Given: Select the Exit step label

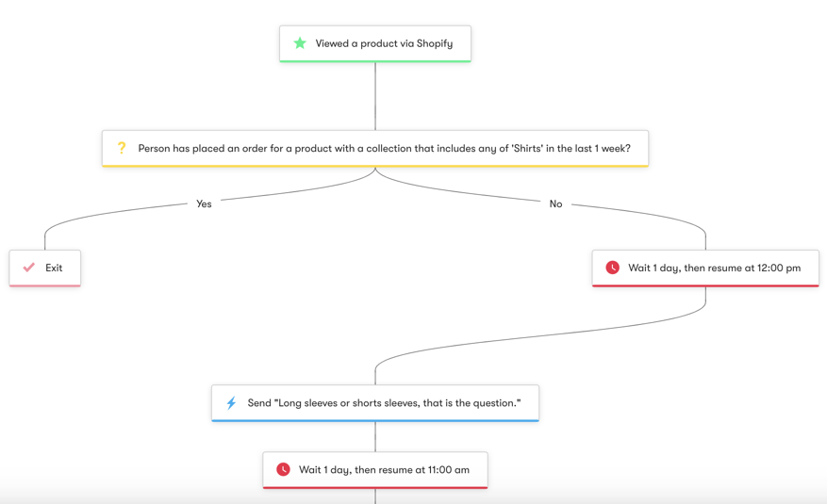Looking at the screenshot, I should [x=54, y=268].
